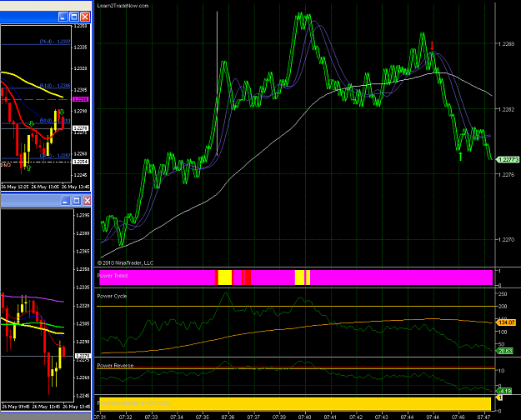Close the upper left candlestick chart window

click(85, 17)
